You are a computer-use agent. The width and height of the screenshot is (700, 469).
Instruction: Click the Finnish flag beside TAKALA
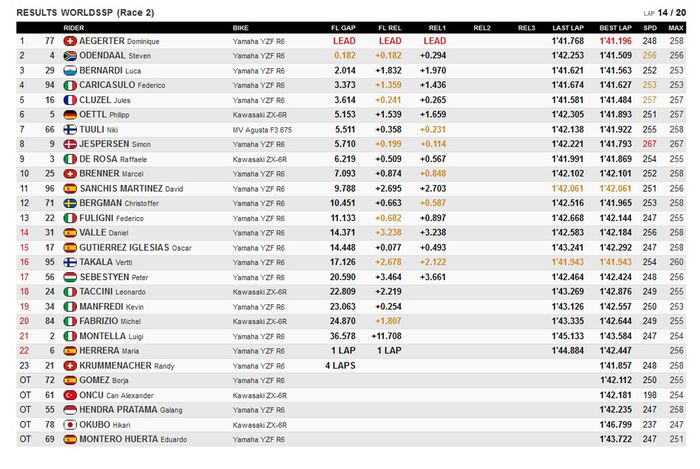point(70,262)
